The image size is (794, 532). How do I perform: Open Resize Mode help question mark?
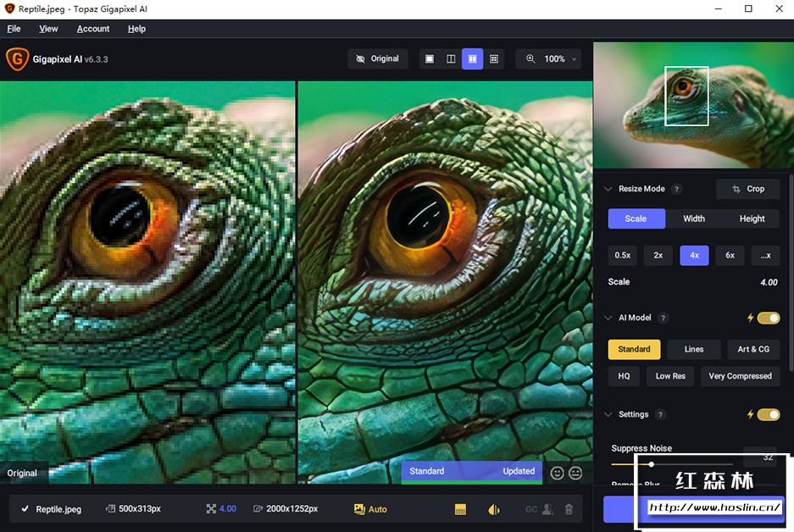[676, 189]
